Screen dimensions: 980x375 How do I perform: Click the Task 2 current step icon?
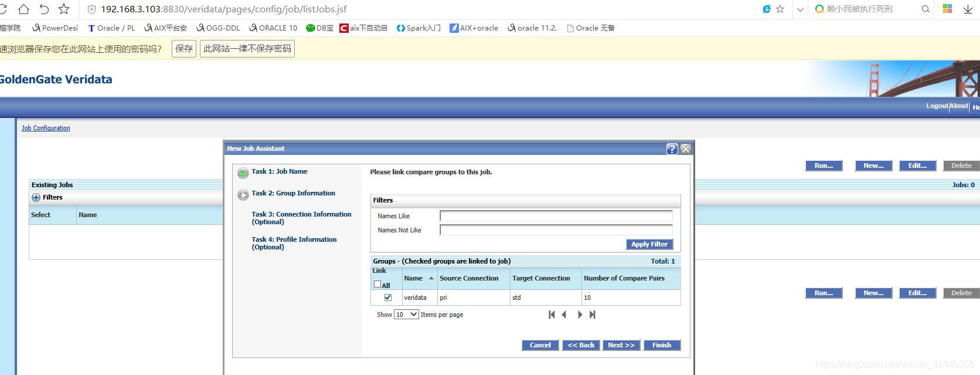coord(243,195)
